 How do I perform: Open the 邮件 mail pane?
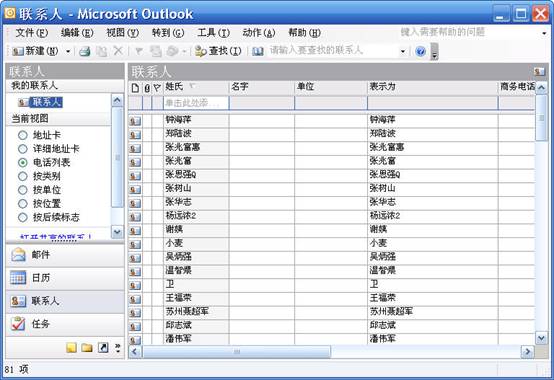click(x=65, y=255)
